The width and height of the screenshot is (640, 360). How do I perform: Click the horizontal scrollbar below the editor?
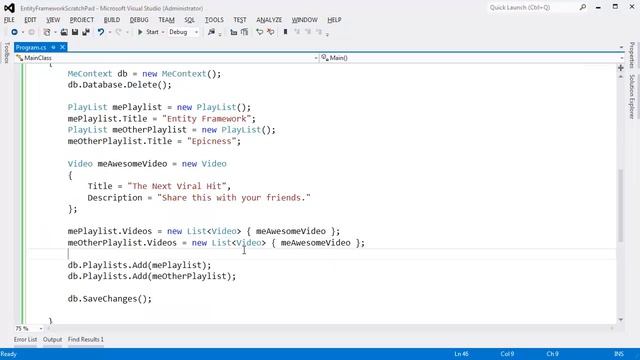pyautogui.click(x=330, y=328)
